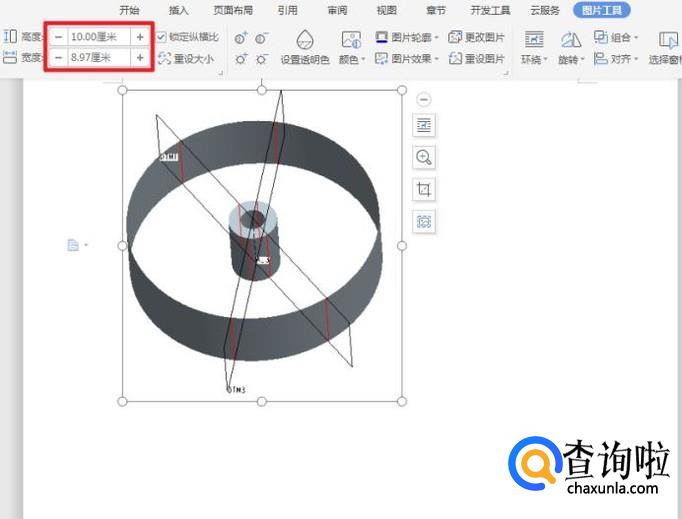Viewport: 682px width, 519px height.
Task: Switch to the Insert ribbon tab
Action: click(179, 10)
